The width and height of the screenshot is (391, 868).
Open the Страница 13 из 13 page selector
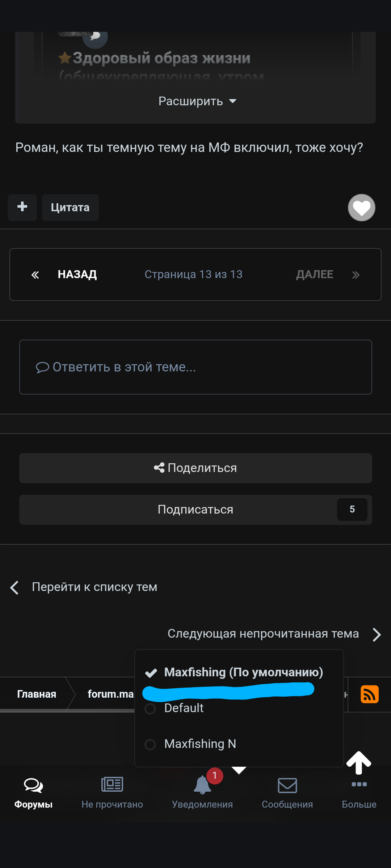pos(193,275)
